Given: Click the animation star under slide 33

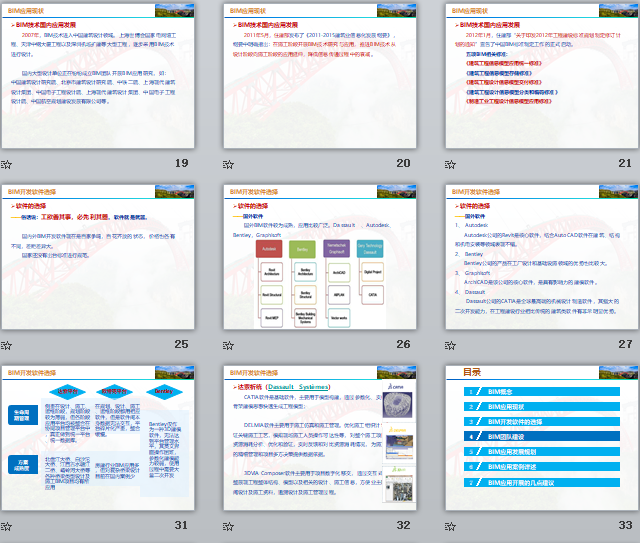Looking at the screenshot, I should tap(451, 526).
